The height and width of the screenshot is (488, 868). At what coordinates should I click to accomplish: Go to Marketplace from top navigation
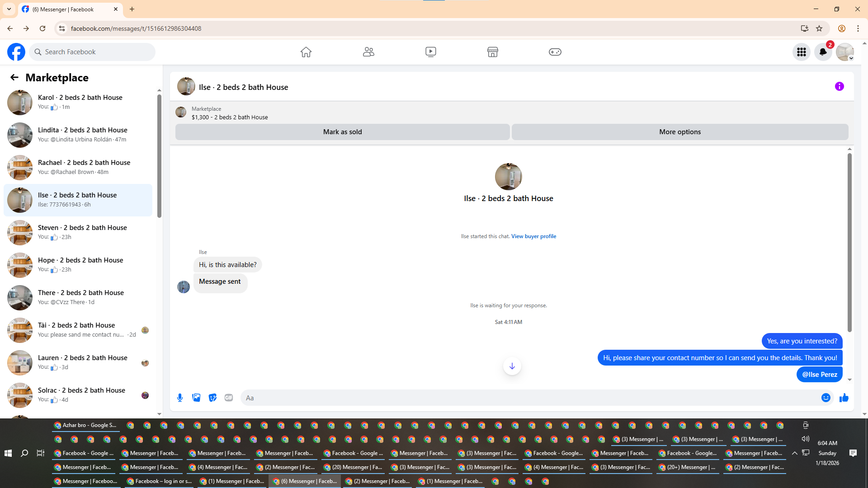[492, 52]
